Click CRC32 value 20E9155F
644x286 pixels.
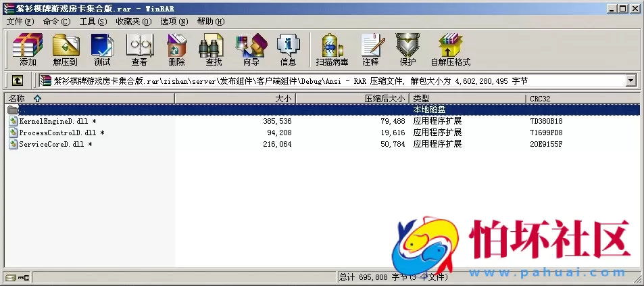pyautogui.click(x=547, y=144)
